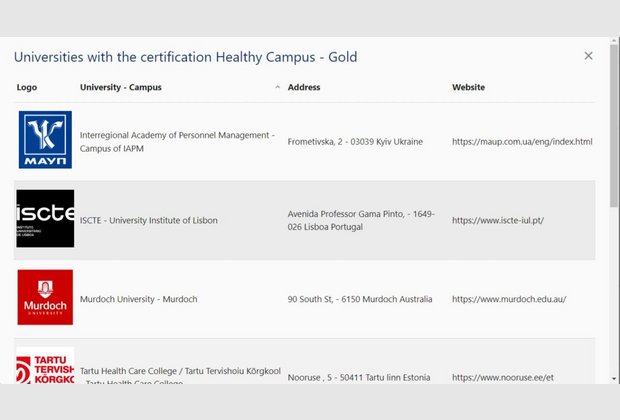Click the Logo column header
Screen dimensions: 620x420
[x=27, y=88]
